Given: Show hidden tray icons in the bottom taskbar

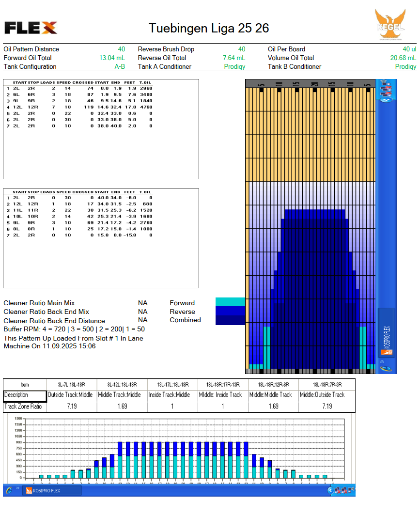Looking at the screenshot, I should tap(330, 491).
